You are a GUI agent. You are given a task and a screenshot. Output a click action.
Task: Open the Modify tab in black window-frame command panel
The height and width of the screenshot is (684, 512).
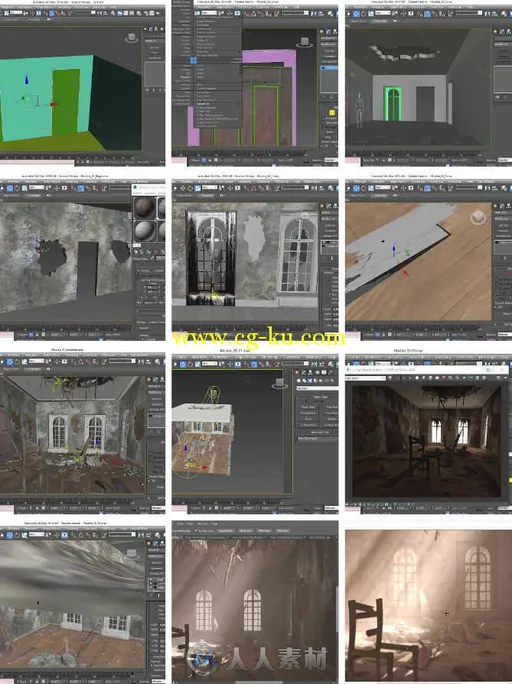pos(330,205)
